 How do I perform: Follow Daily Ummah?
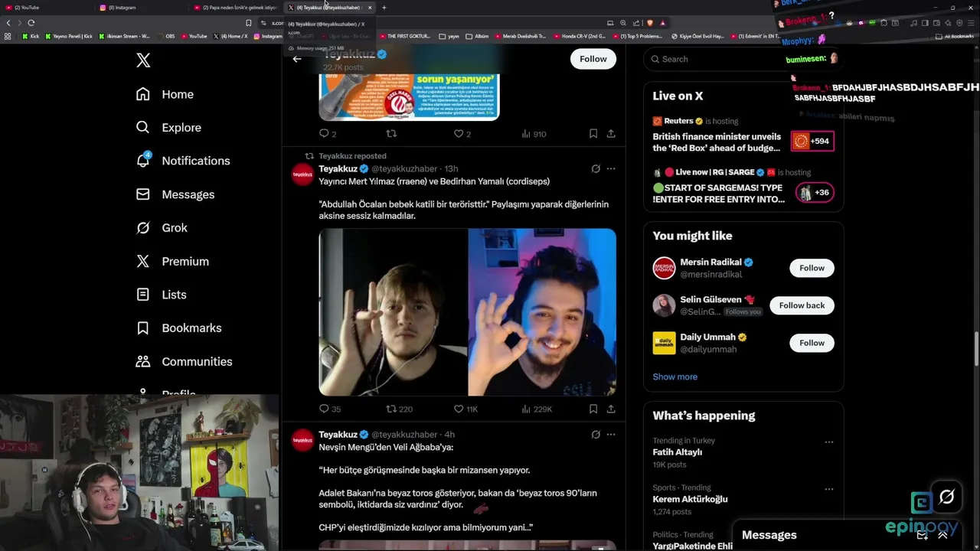(x=812, y=343)
